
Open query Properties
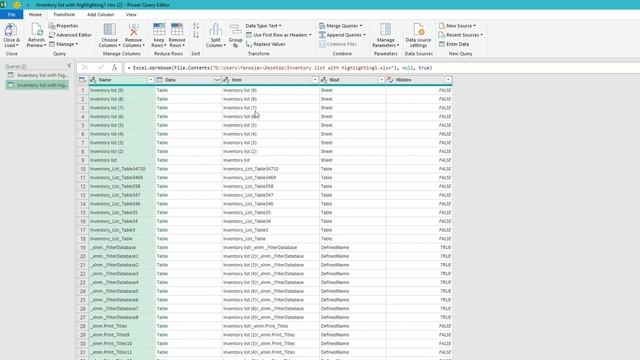tap(64, 26)
